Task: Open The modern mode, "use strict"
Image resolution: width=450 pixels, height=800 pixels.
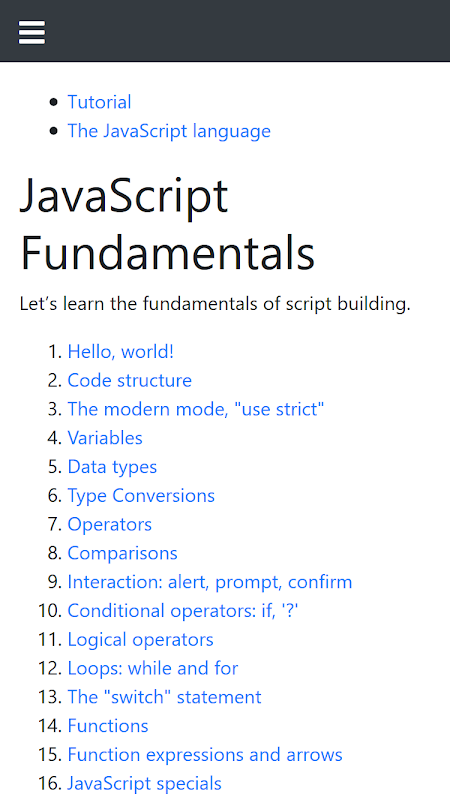Action: [196, 409]
